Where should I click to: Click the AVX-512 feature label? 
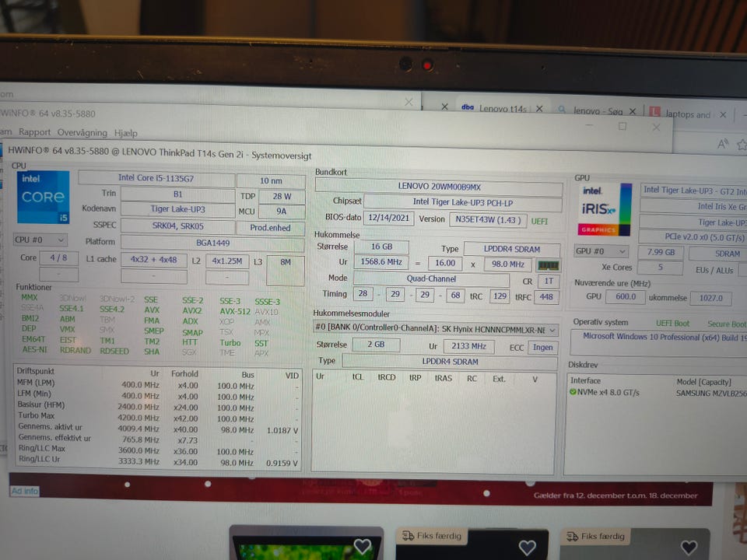click(x=235, y=311)
